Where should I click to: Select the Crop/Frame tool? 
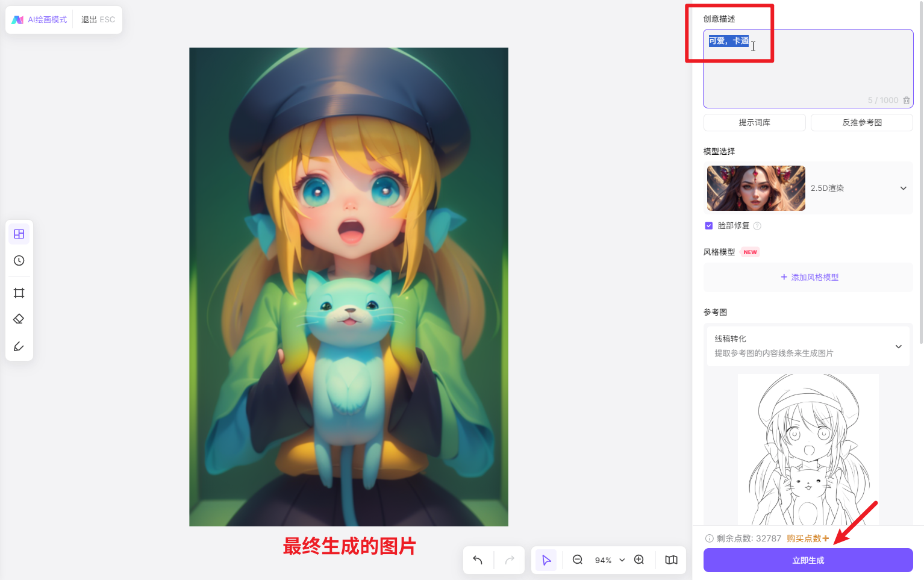(x=19, y=293)
